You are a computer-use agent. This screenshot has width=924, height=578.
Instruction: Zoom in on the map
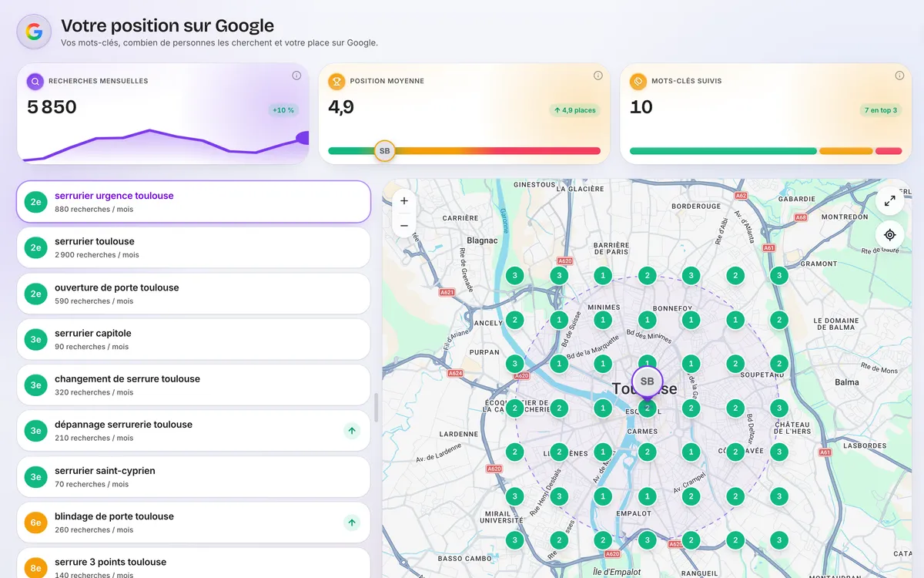(x=404, y=200)
